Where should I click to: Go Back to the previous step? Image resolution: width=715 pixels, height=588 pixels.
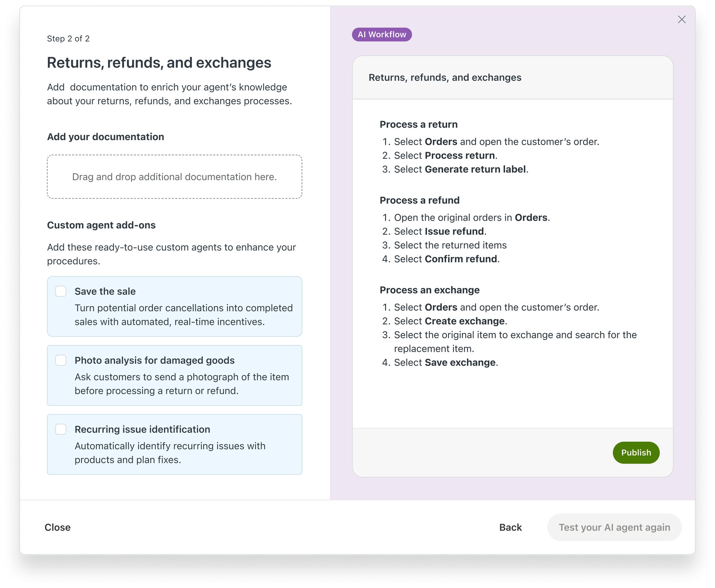click(511, 527)
